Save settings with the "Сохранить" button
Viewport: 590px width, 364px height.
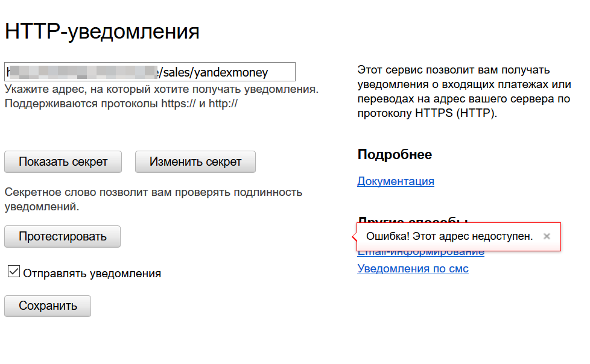pos(48,306)
